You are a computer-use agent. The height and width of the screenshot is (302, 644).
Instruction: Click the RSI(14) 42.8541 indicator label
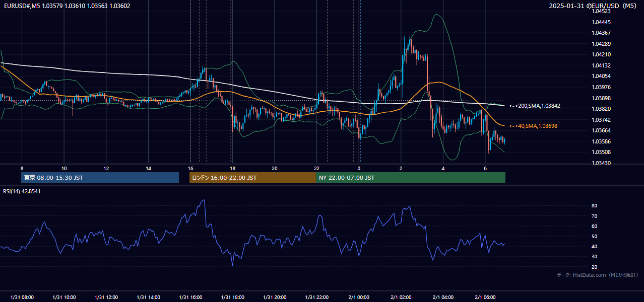tap(22, 191)
